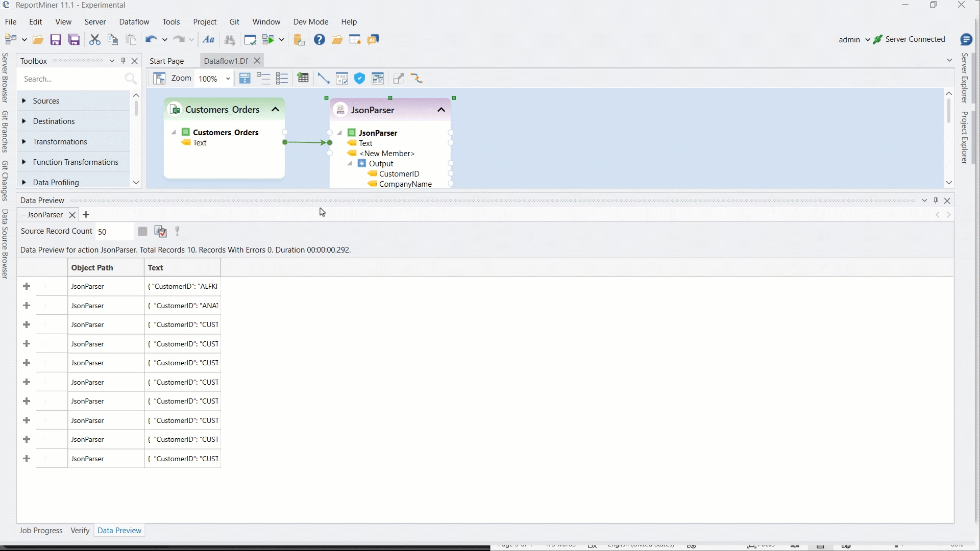Expand first JsonParser row in preview grid
This screenshot has height=551, width=980.
(27, 287)
